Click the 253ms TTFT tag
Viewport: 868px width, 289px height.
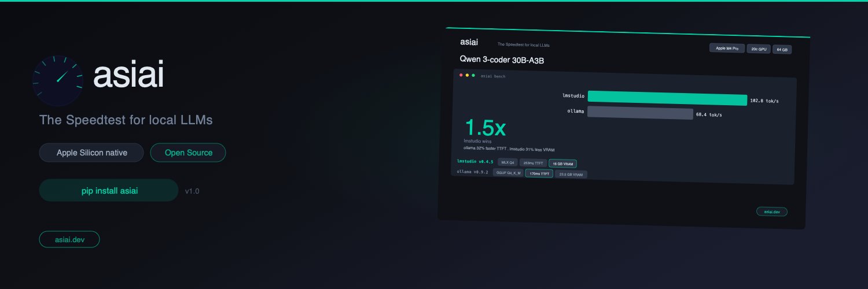(x=533, y=163)
